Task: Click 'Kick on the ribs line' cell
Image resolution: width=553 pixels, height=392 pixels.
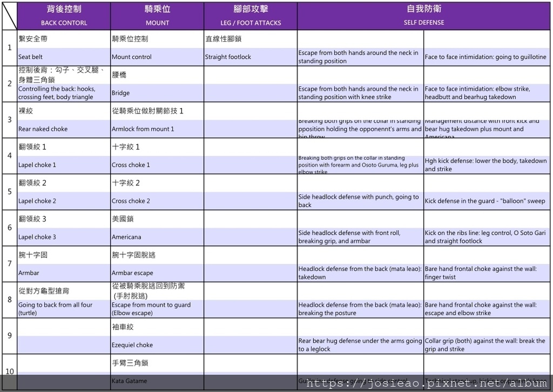Action: click(487, 237)
